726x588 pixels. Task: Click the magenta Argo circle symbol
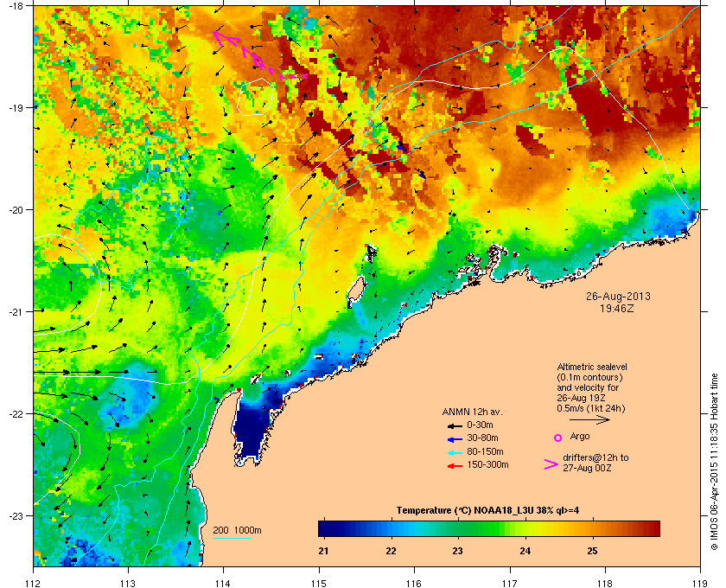click(x=558, y=438)
